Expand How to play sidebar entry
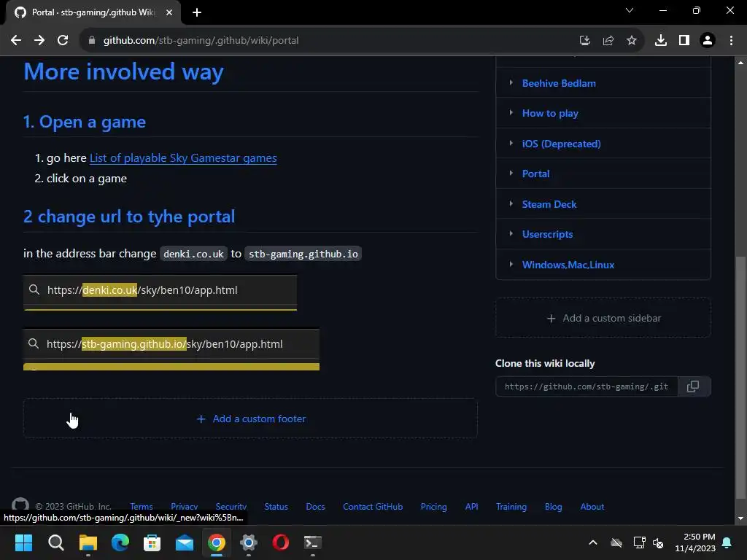Viewport: 747px width, 560px height. point(511,112)
